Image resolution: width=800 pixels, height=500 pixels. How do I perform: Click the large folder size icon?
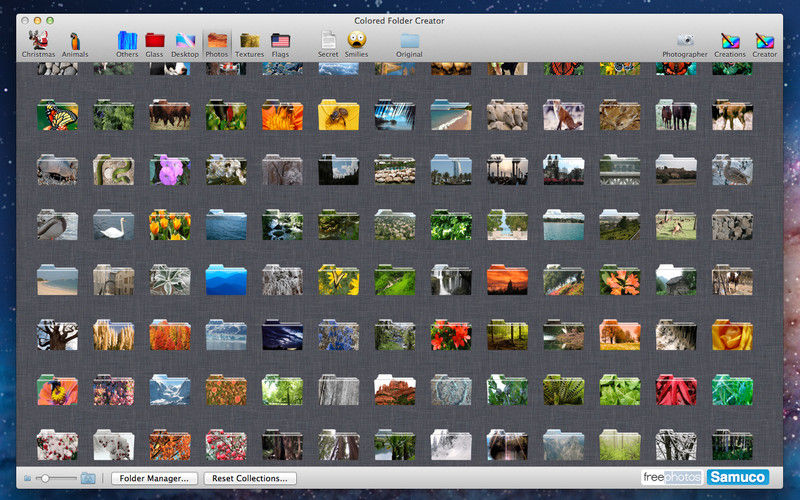(88, 478)
